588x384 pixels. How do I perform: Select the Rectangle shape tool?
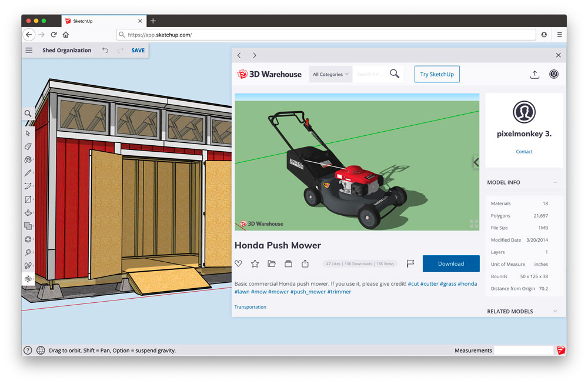point(28,199)
